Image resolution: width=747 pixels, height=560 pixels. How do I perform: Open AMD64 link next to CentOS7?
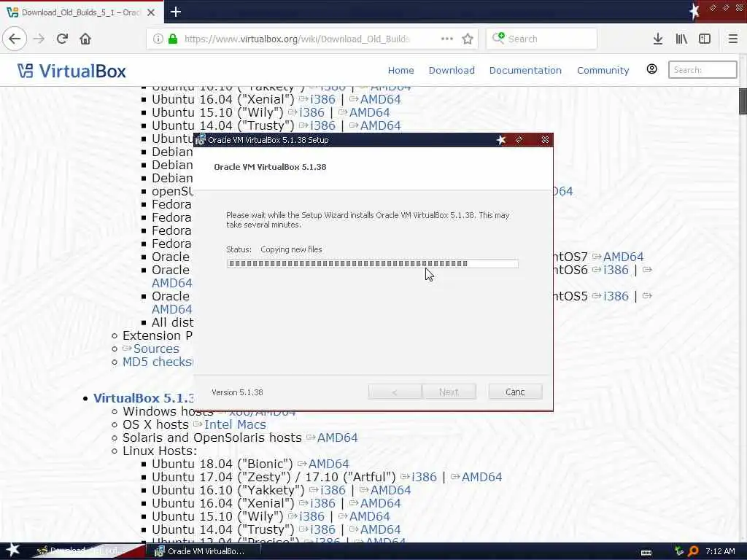tap(623, 257)
